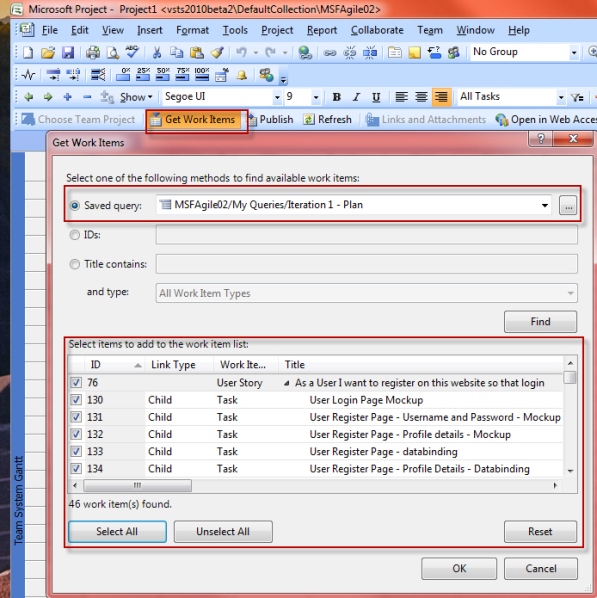This screenshot has height=598, width=597.
Task: Click the Link Tasks chain icon
Action: tap(330, 53)
